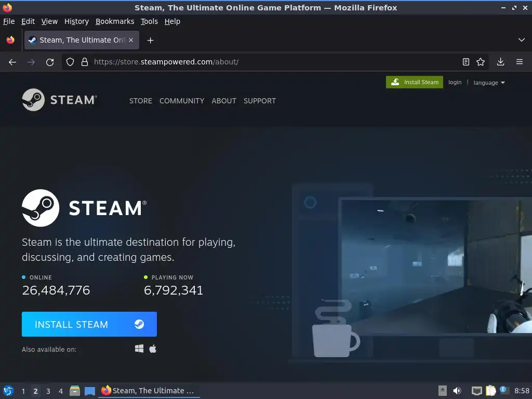
Task: Open the file manager taskbar icon
Action: (75, 391)
